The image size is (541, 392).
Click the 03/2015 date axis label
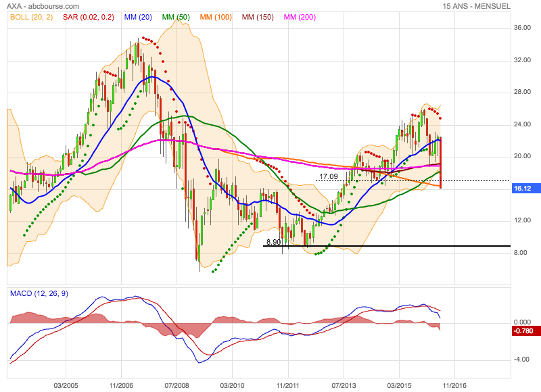399,385
